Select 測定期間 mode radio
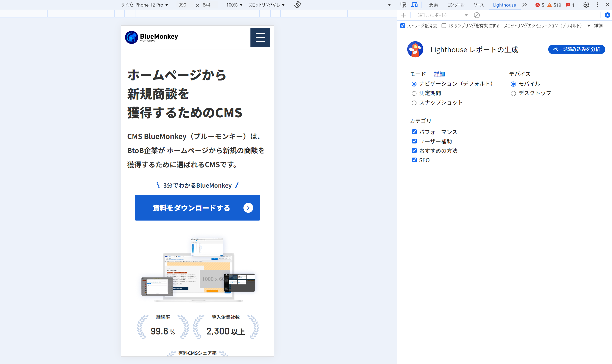Viewport: 612px width, 364px height. coord(414,93)
